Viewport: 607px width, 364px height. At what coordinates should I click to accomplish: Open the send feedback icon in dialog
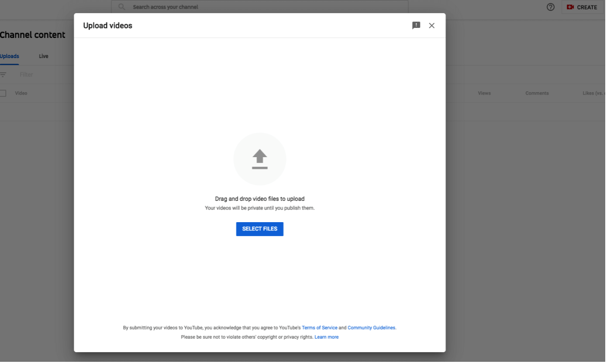pos(416,25)
